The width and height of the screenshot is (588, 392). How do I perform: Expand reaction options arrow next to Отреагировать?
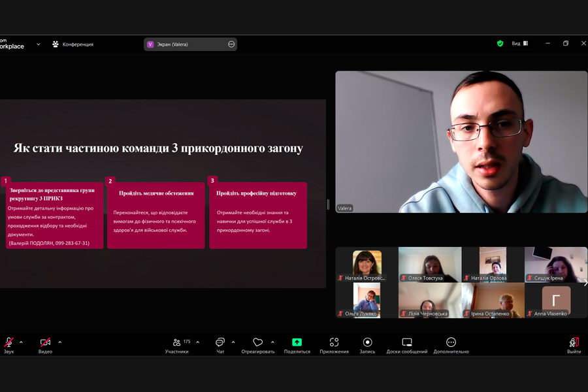click(x=272, y=342)
